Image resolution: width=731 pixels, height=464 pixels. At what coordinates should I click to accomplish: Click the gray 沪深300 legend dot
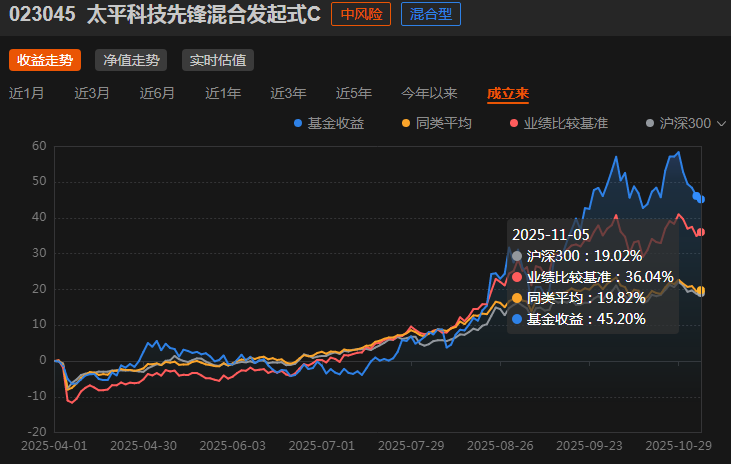coord(650,124)
